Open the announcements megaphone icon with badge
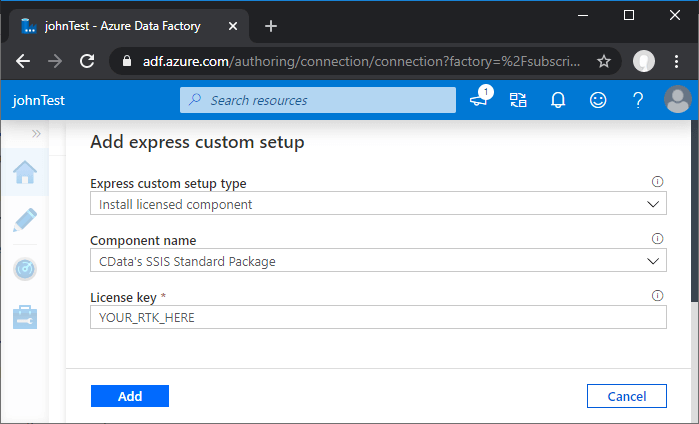Image resolution: width=699 pixels, height=424 pixels. tap(479, 100)
